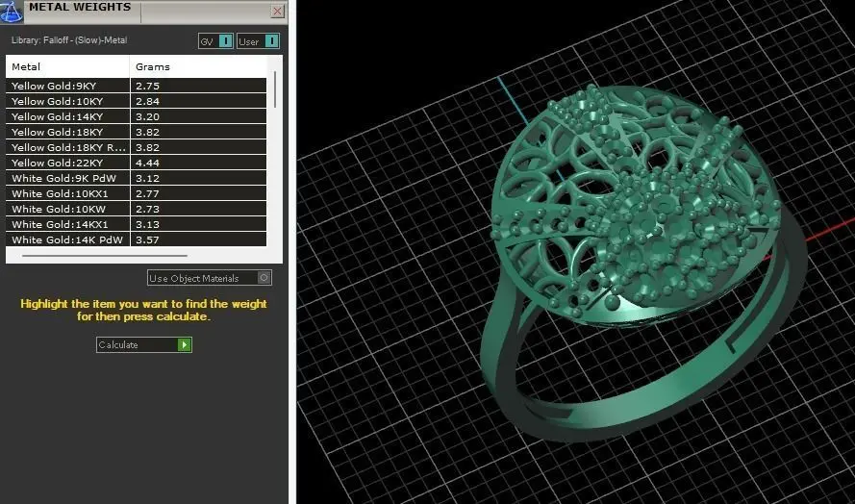Click the 3.12 grams value

click(x=147, y=178)
